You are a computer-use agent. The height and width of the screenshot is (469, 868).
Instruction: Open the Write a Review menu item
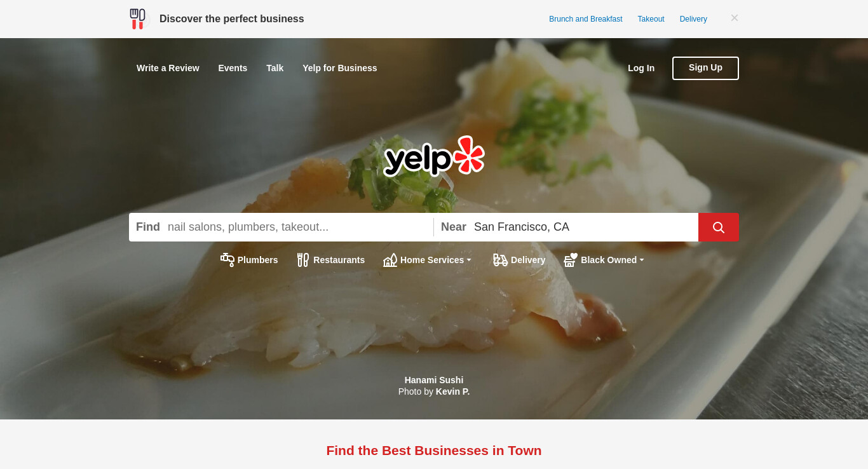[x=168, y=68]
